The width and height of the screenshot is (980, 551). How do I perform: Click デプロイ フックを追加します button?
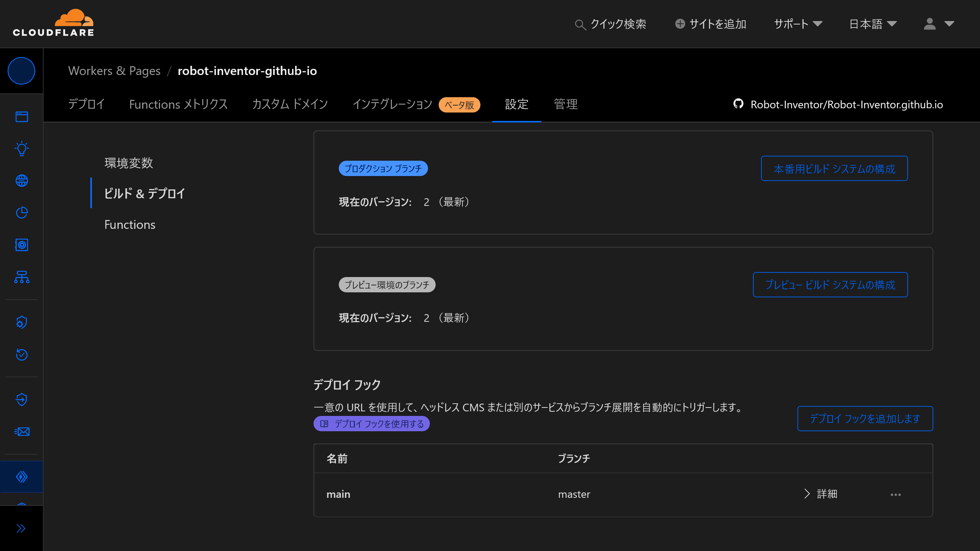pyautogui.click(x=865, y=419)
